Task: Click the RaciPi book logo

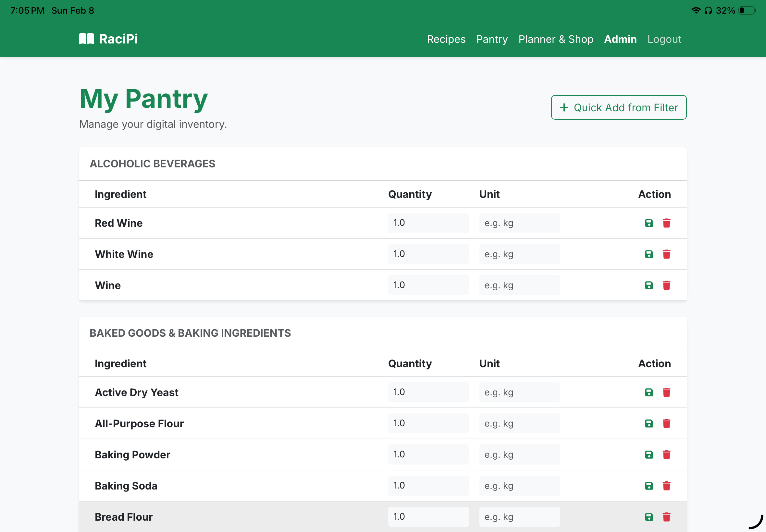Action: pos(86,39)
